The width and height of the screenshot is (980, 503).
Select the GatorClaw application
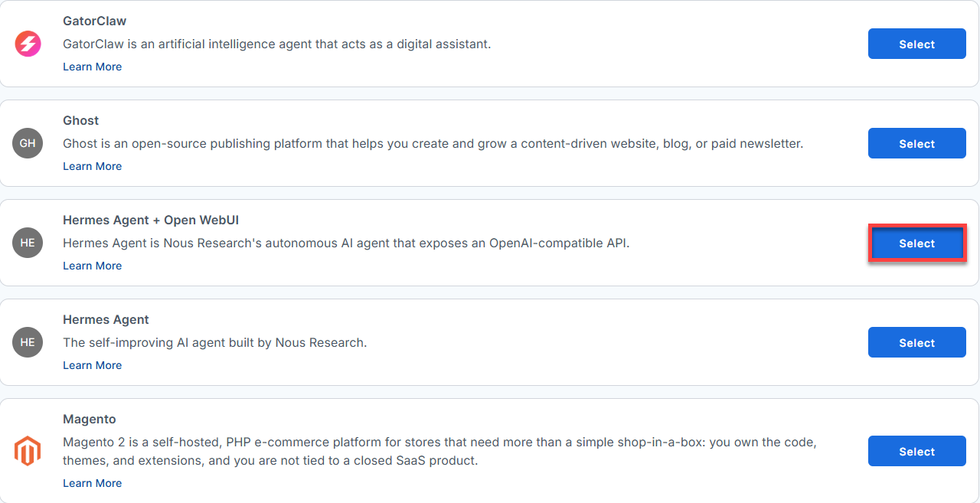(x=916, y=44)
